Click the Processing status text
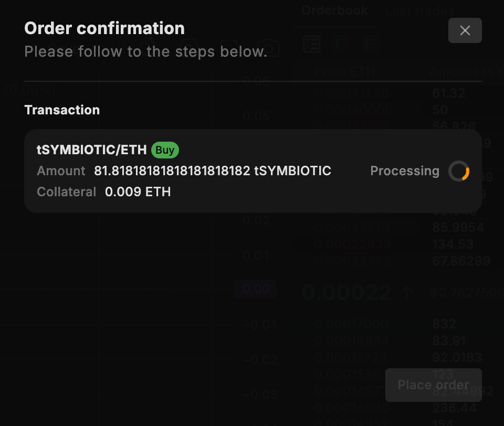This screenshot has height=426, width=504. (x=404, y=171)
